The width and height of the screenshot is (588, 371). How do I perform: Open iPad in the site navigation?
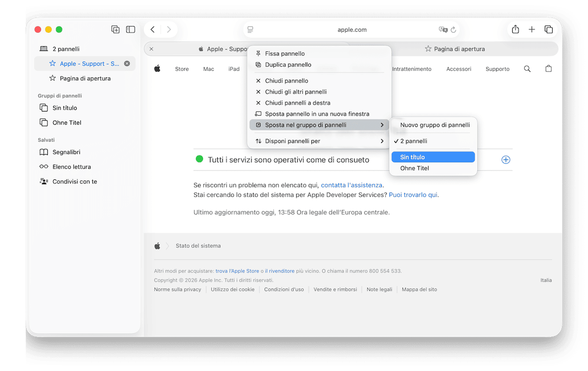(234, 69)
